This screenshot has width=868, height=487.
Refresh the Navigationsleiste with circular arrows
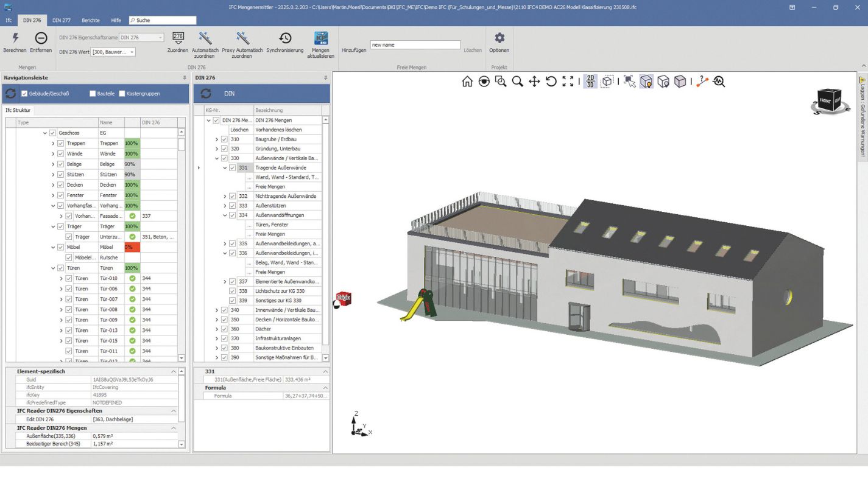coord(11,94)
